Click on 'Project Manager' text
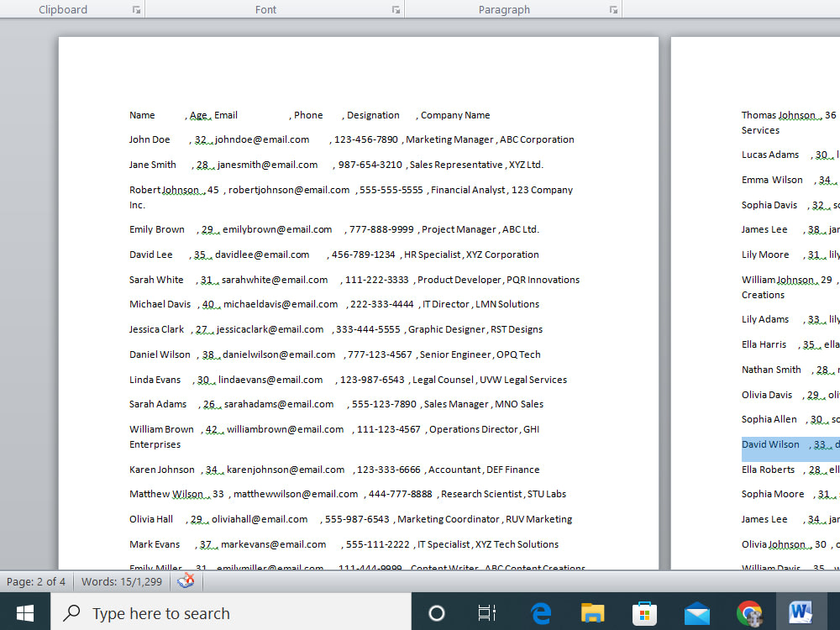This screenshot has width=840, height=630. pos(459,230)
